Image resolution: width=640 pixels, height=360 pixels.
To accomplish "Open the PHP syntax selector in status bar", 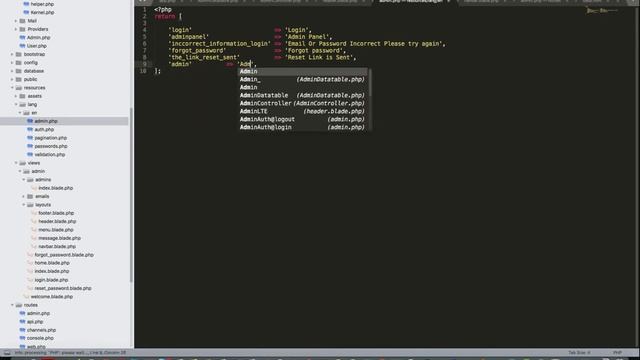I will click(617, 353).
